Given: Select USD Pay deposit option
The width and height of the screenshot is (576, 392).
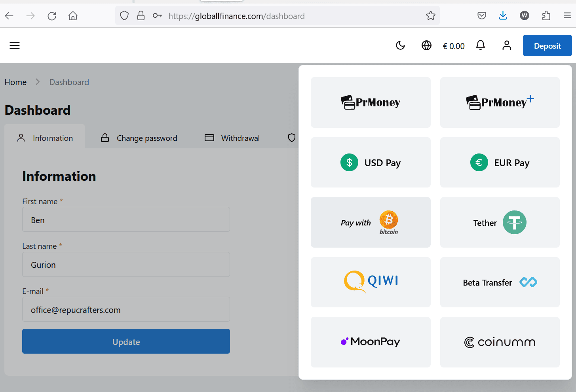Looking at the screenshot, I should tap(371, 163).
